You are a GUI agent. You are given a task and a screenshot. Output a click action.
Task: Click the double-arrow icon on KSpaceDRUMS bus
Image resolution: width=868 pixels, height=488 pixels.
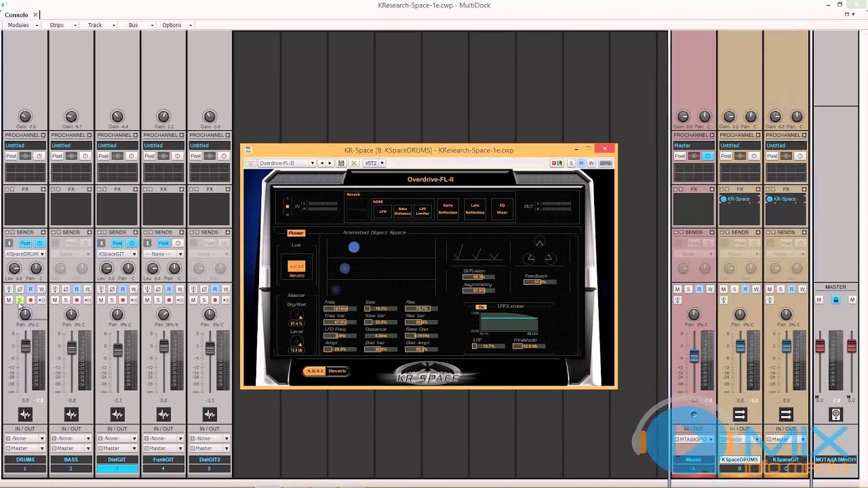pyautogui.click(x=740, y=414)
